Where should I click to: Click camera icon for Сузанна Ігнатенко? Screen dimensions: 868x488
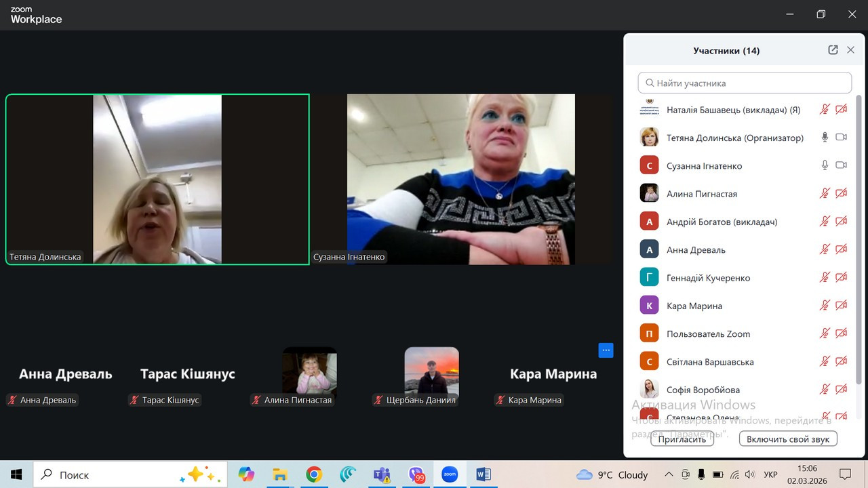[x=841, y=165]
